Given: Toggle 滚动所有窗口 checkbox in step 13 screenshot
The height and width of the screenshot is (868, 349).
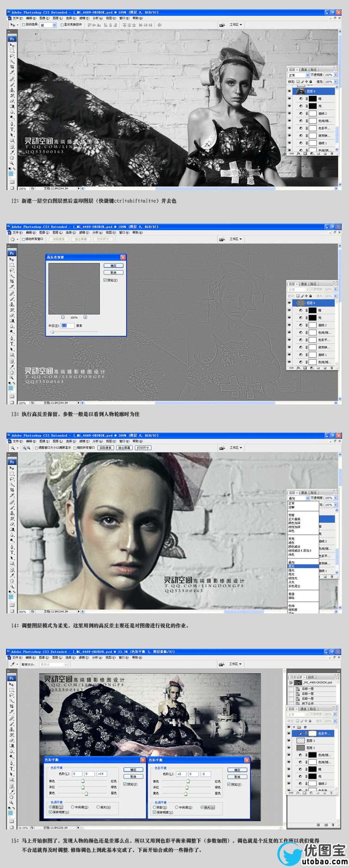Looking at the screenshot, I should (x=24, y=239).
